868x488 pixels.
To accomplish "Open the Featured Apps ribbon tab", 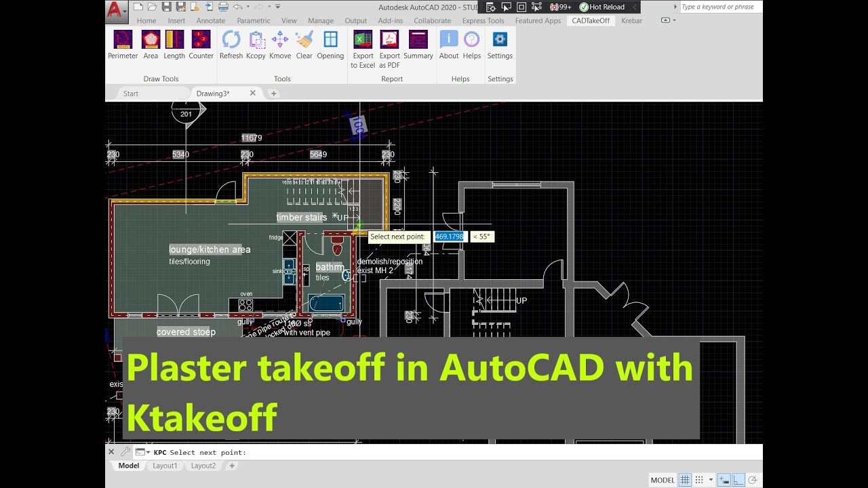I will tap(538, 20).
